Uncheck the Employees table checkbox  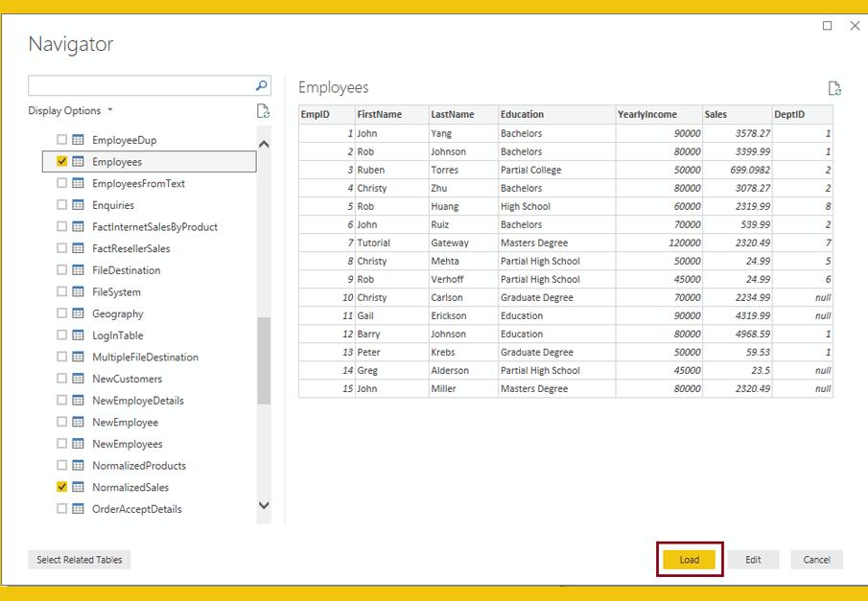(62, 162)
